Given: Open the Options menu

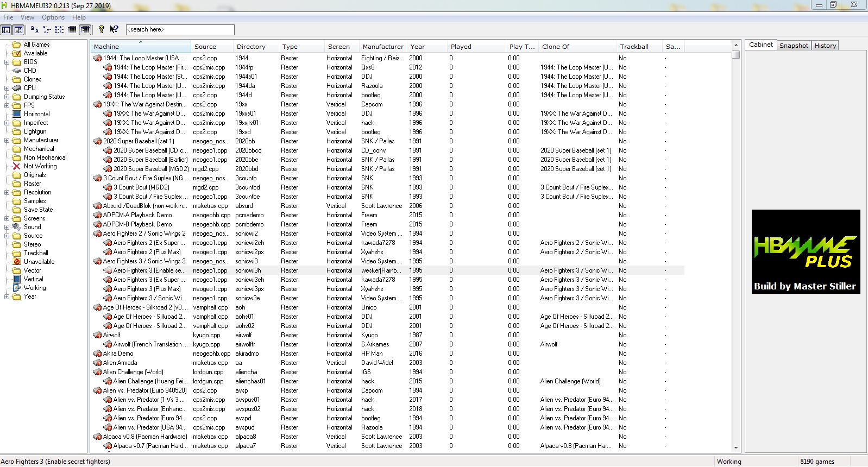Looking at the screenshot, I should (53, 17).
